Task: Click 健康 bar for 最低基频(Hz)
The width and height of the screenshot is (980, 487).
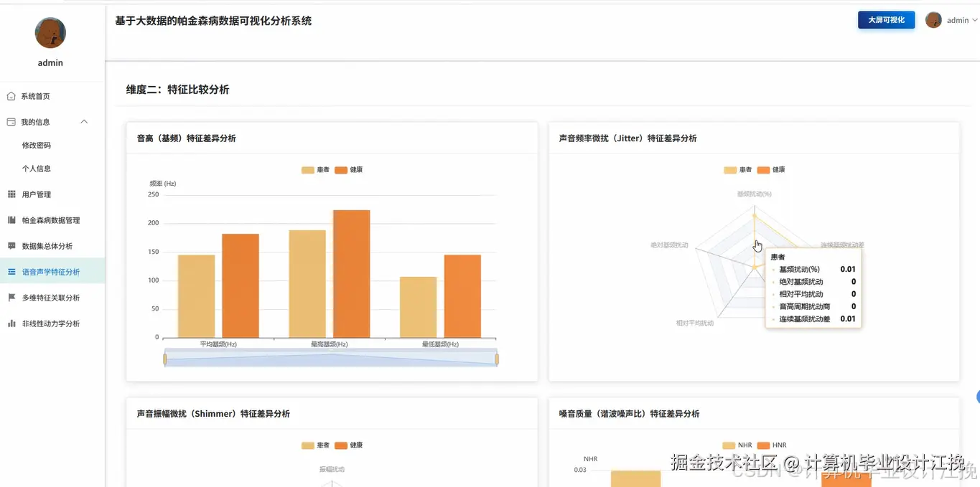Action: [x=462, y=296]
